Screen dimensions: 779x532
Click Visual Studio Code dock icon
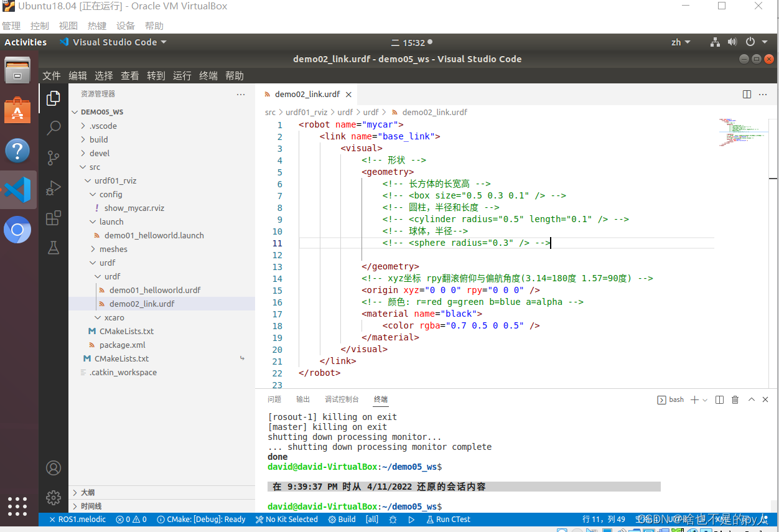pyautogui.click(x=17, y=190)
